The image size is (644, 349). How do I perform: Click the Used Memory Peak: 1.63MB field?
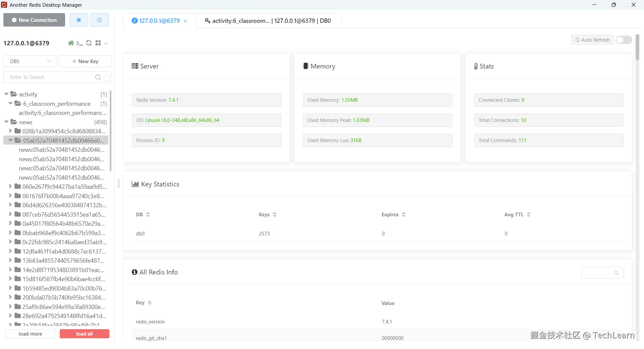tap(378, 120)
